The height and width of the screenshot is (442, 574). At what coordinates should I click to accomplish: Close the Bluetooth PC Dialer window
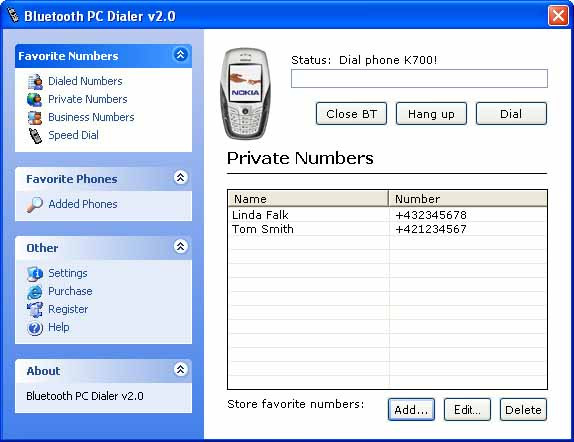[x=558, y=16]
